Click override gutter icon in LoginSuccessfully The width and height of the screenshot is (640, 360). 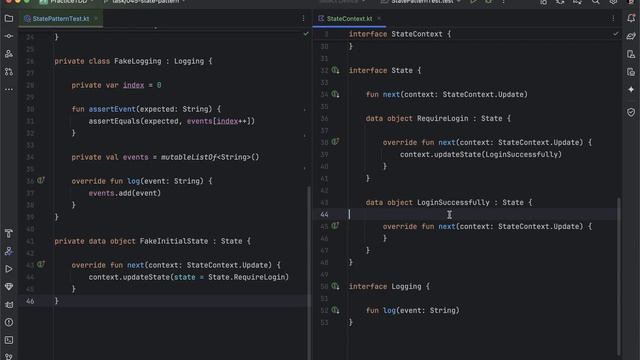pyautogui.click(x=335, y=226)
